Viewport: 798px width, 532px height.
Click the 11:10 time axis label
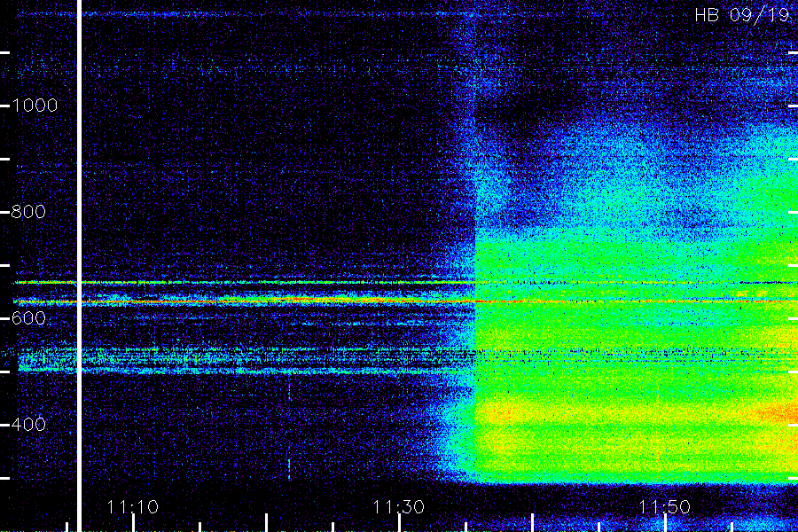tap(133, 507)
